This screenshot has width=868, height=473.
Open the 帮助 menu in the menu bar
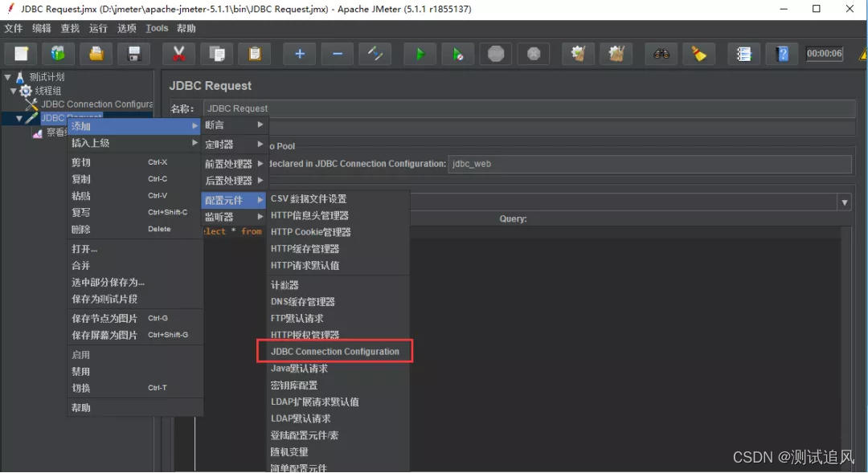[186, 28]
